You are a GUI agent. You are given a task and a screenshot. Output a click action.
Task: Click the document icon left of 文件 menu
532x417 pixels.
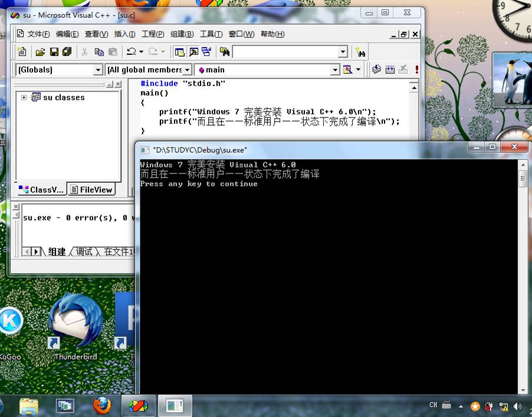click(x=21, y=34)
